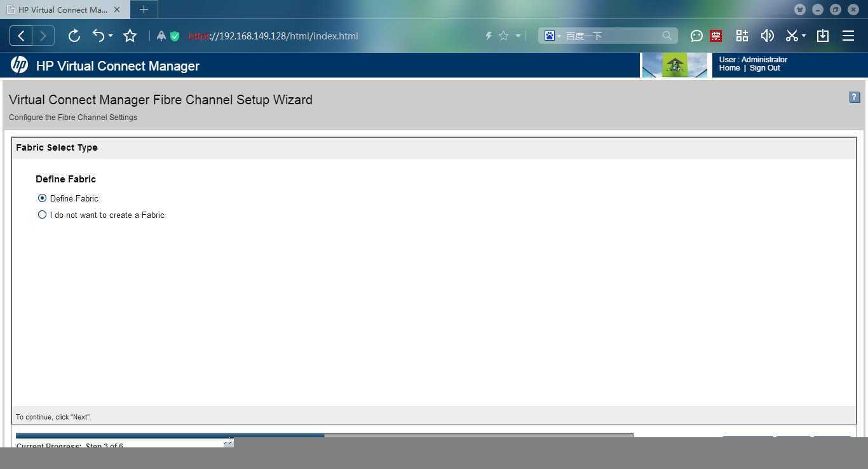Click the red ticket extension icon
The height and width of the screenshot is (469, 868).
click(716, 36)
